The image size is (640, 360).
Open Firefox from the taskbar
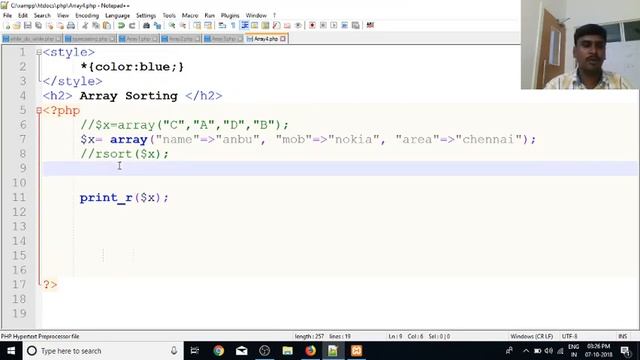click(x=311, y=351)
